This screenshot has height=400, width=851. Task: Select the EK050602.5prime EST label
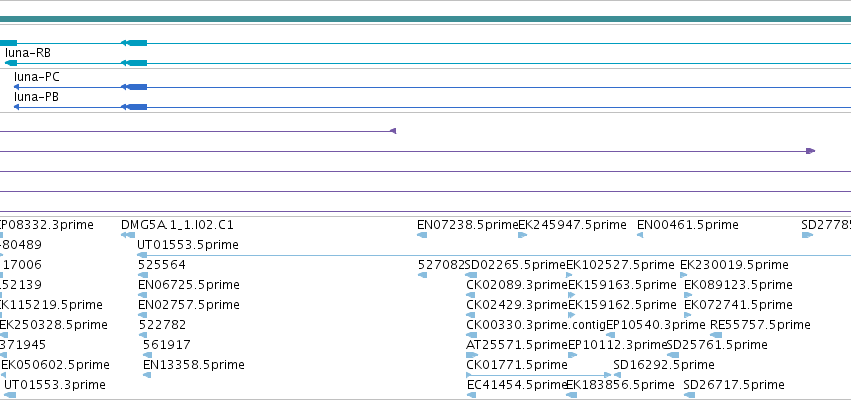(55, 365)
